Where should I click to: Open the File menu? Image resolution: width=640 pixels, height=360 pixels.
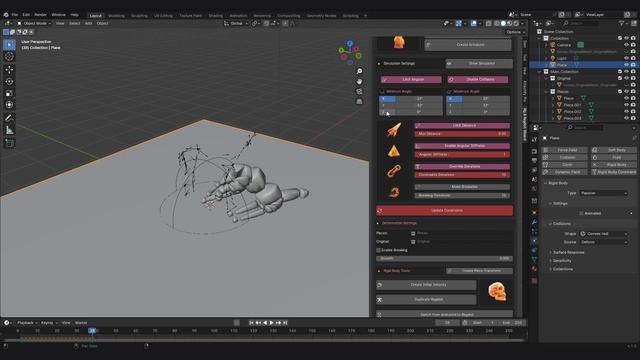point(15,15)
